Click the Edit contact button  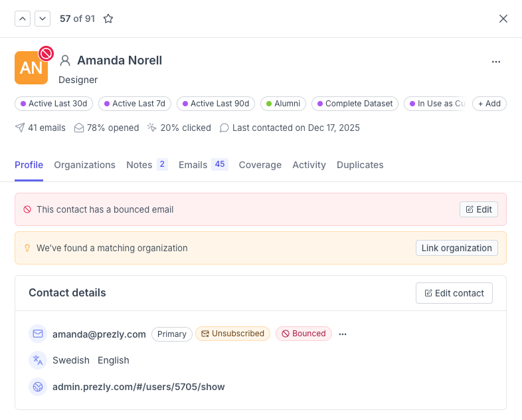(454, 293)
